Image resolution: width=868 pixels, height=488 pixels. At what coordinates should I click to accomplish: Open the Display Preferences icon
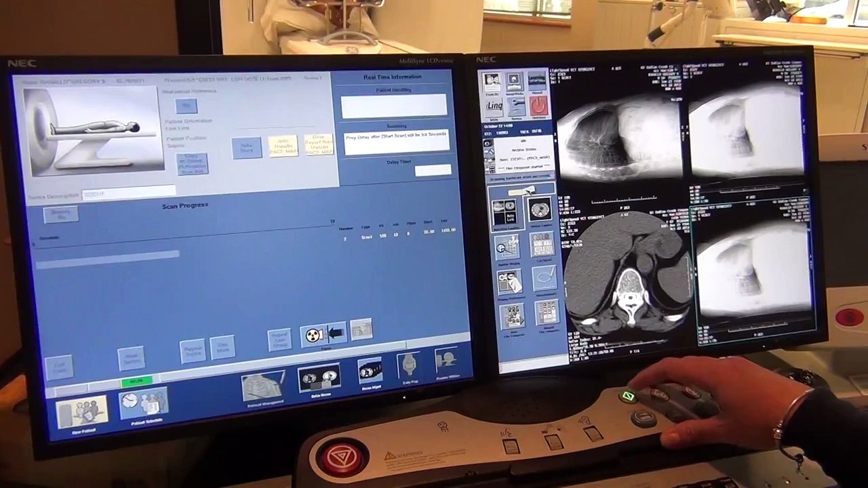pos(509,282)
